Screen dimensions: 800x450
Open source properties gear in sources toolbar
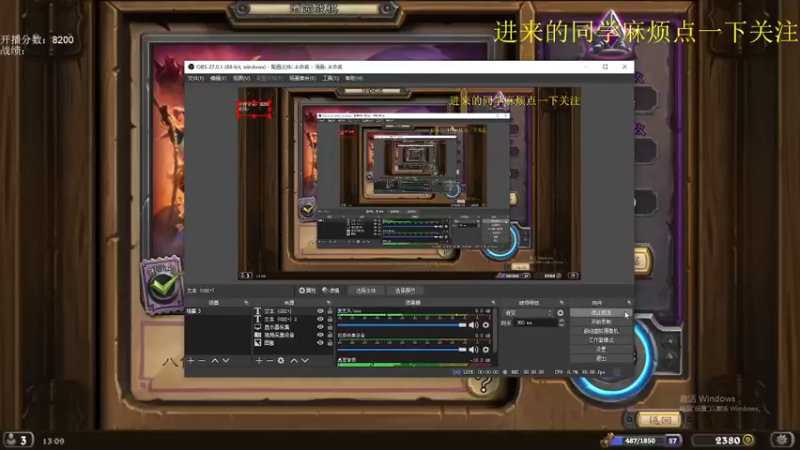[281, 360]
